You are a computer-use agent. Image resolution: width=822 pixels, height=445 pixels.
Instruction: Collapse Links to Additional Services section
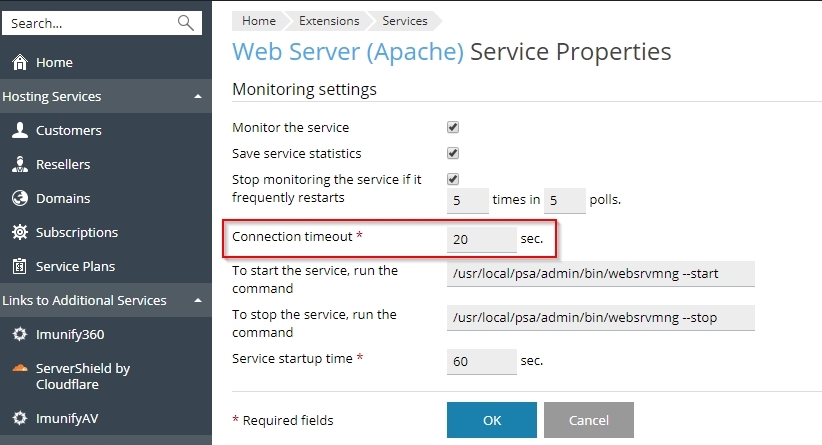pos(198,301)
